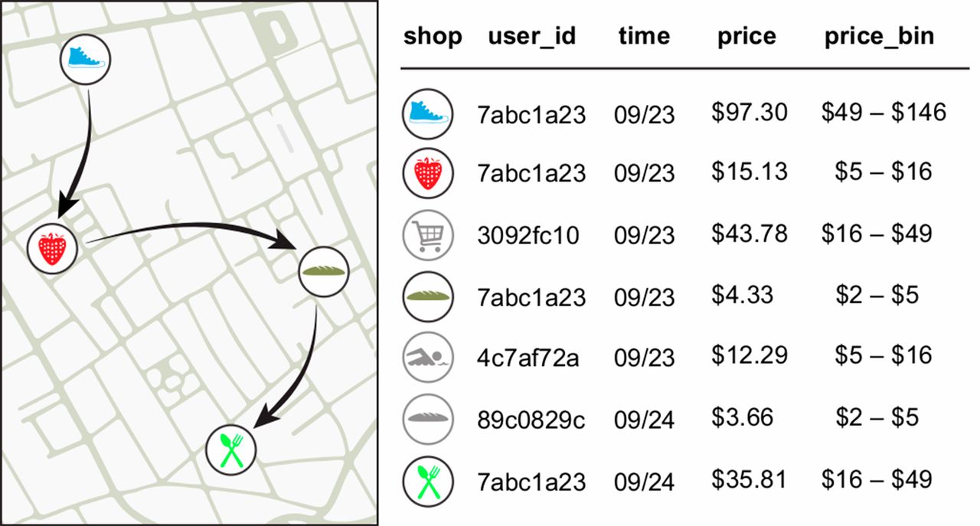Click the price_bin column header
980x526 pixels.
pyautogui.click(x=879, y=36)
